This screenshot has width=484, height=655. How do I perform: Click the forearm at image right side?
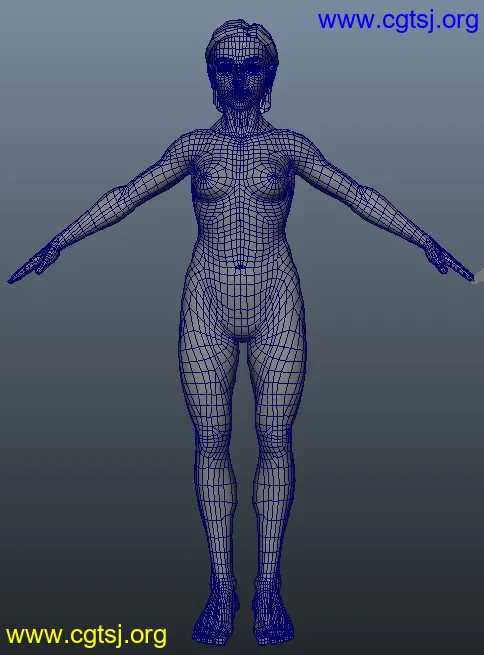click(x=393, y=215)
